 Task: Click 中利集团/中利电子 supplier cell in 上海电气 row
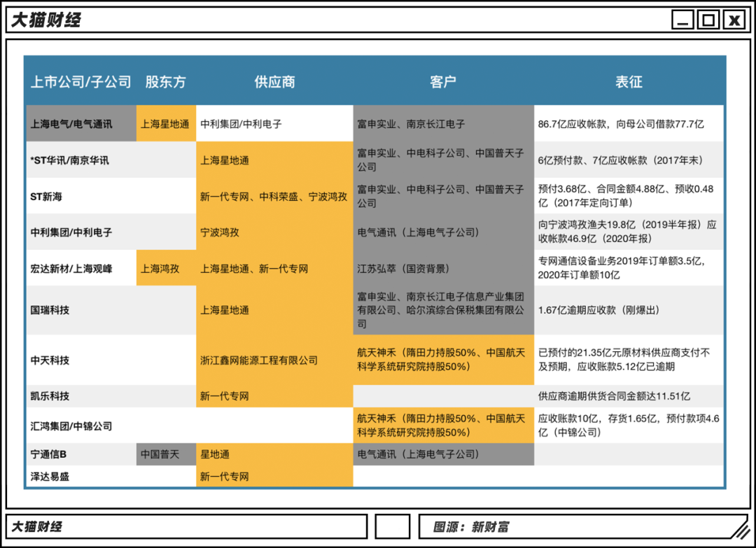(x=274, y=123)
